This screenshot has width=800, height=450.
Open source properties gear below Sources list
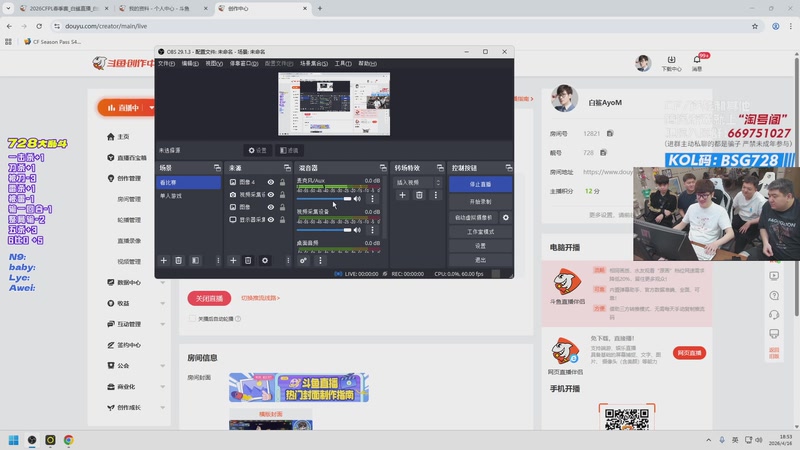point(265,260)
